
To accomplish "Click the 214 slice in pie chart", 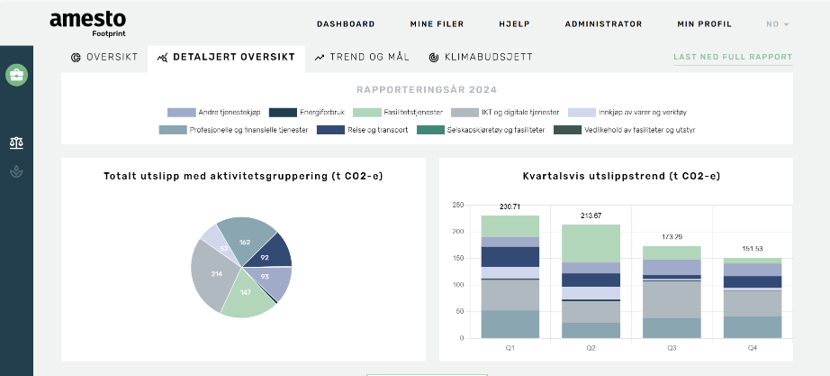I will point(212,275).
